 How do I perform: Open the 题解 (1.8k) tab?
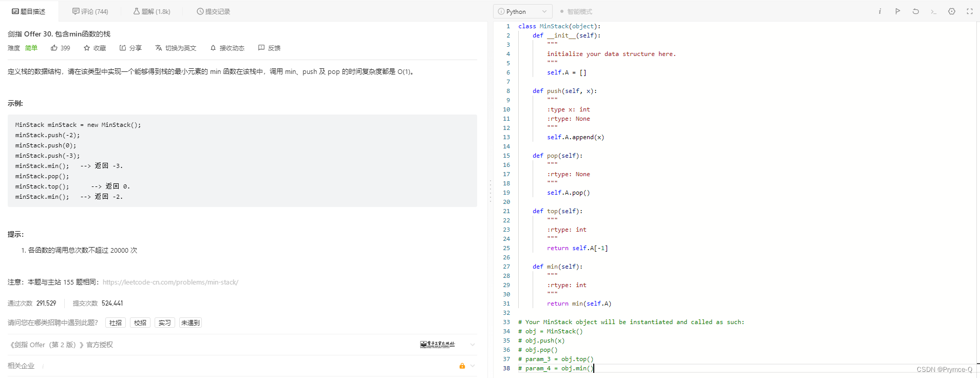[152, 11]
